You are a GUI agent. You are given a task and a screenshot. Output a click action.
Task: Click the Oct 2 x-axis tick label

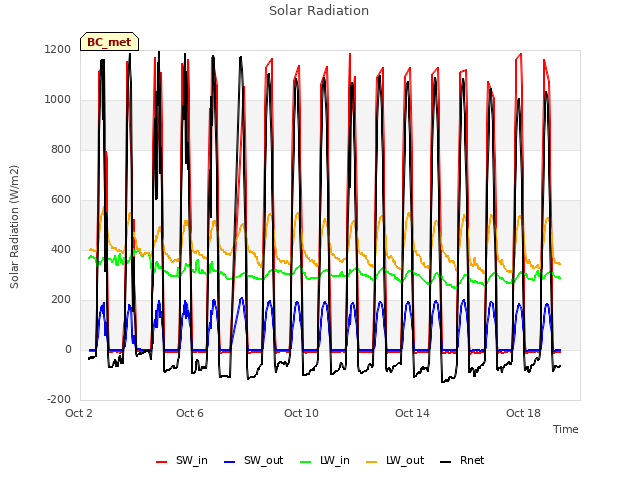pyautogui.click(x=79, y=413)
